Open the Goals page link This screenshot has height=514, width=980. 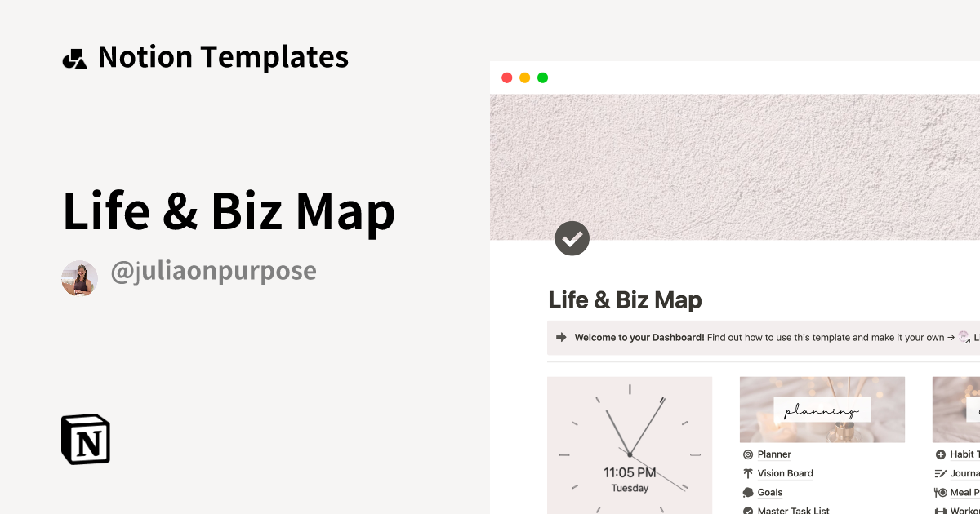coord(770,492)
